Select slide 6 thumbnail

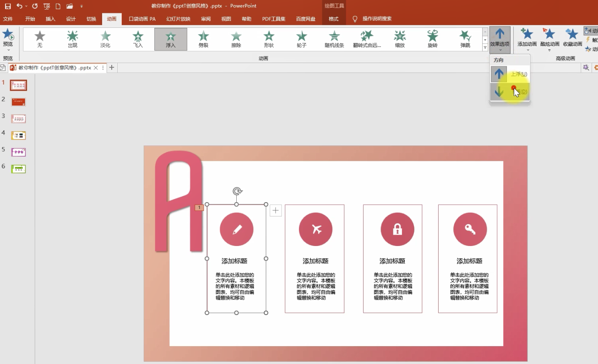point(19,169)
